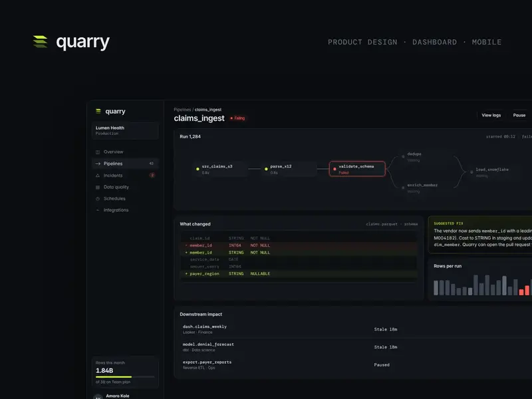
Task: Click the Integrations icon
Action: coord(98,210)
